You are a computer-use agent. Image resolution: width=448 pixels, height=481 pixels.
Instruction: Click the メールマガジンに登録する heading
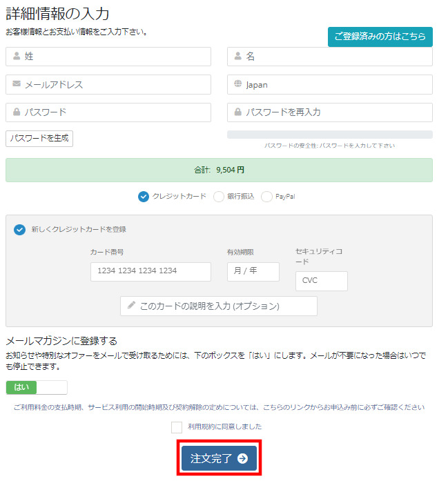(61, 341)
